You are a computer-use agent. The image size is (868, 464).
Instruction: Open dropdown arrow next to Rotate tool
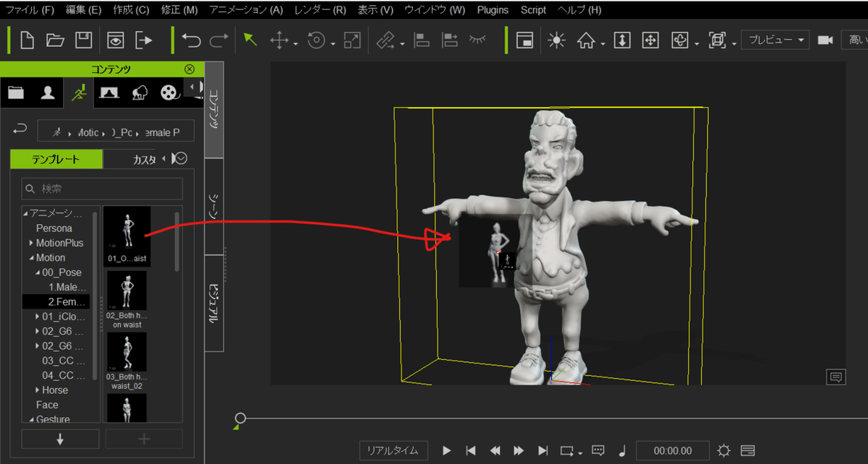pyautogui.click(x=333, y=45)
